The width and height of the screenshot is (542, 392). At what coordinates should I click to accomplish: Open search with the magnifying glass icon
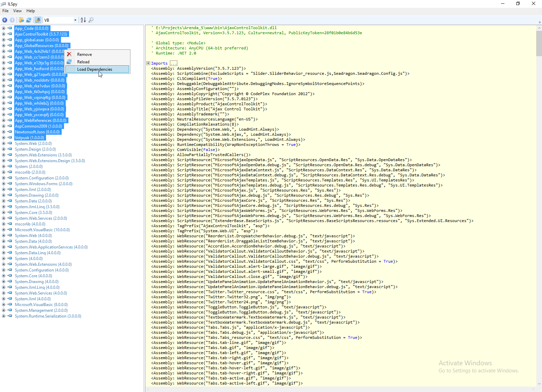[91, 20]
